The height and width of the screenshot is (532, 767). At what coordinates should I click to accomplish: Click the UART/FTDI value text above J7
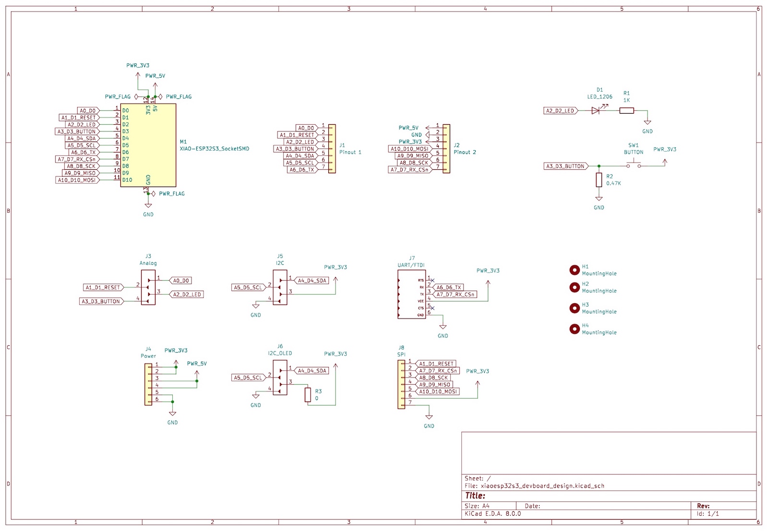tap(411, 265)
